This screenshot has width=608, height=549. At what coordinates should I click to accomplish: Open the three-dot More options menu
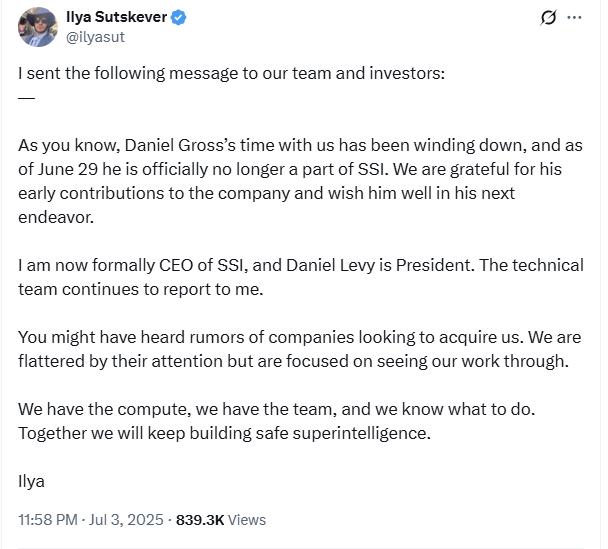tap(574, 17)
